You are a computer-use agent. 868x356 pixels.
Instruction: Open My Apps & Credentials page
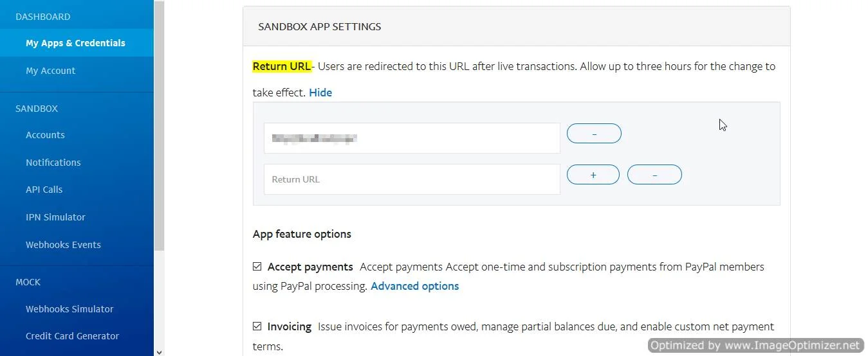pos(75,43)
